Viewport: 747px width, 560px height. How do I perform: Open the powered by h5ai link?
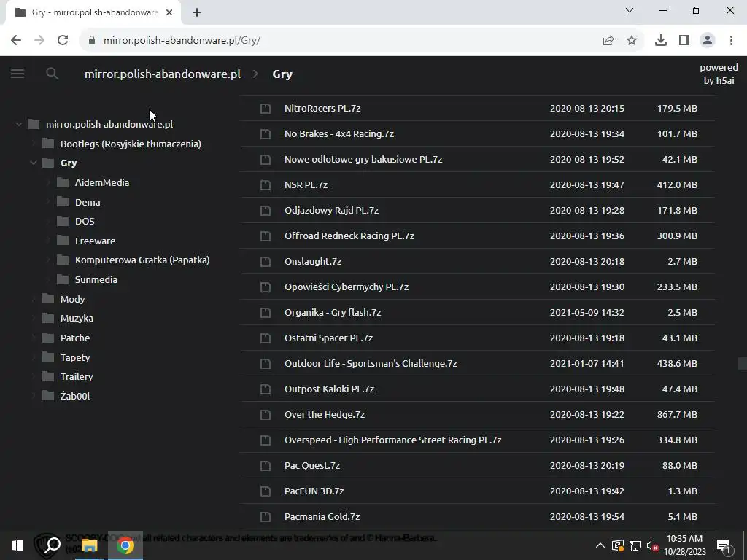pyautogui.click(x=719, y=74)
